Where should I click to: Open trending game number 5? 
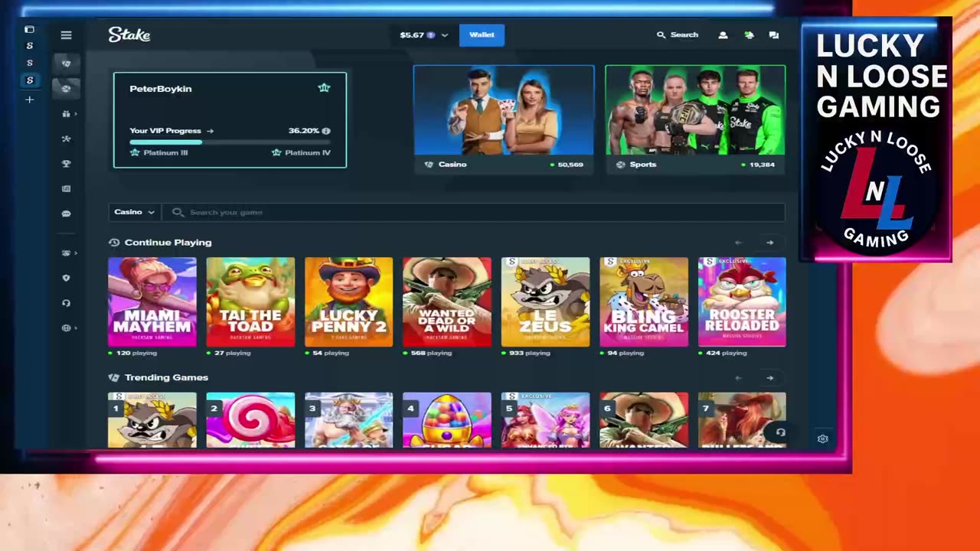click(x=545, y=420)
